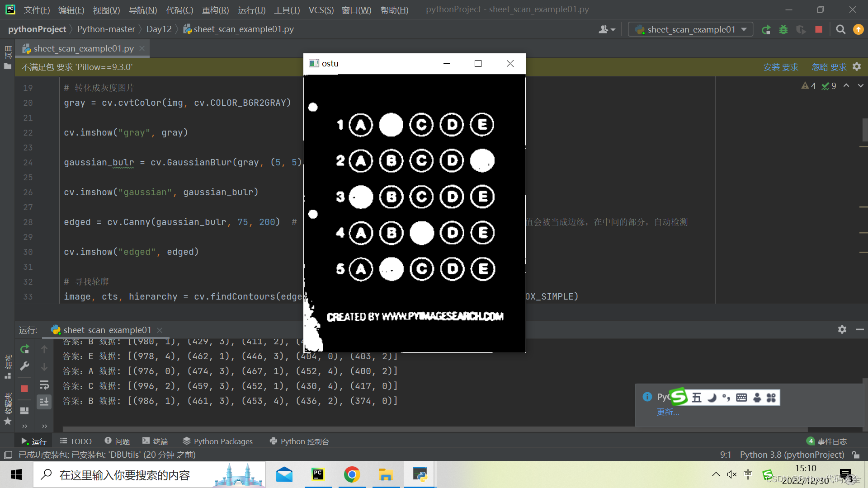868x488 pixels.
Task: Open Search Everywhere magnifier icon
Action: tap(840, 30)
